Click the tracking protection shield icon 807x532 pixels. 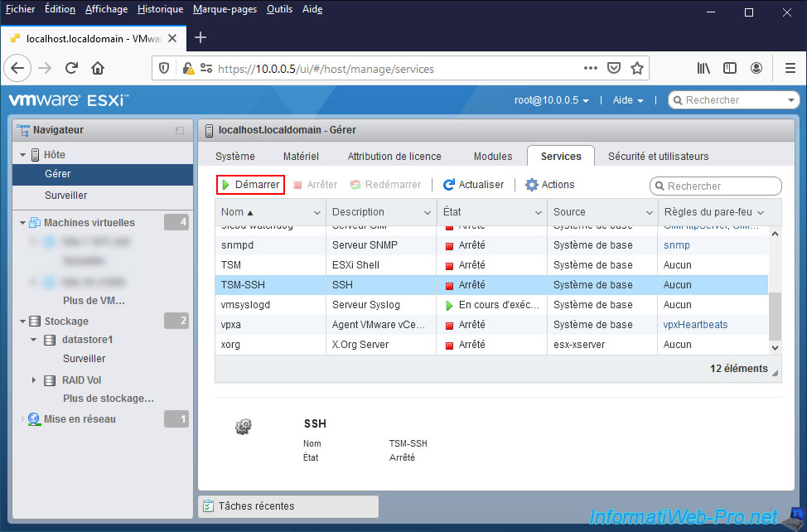[x=164, y=69]
